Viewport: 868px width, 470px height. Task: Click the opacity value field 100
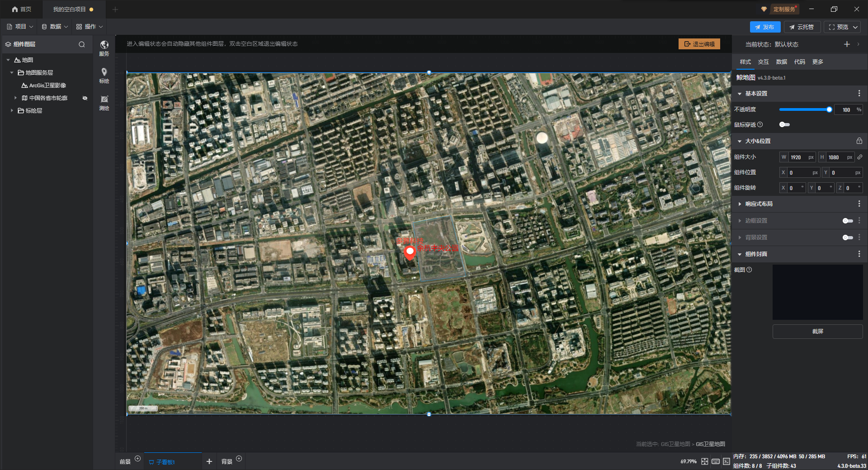(846, 109)
